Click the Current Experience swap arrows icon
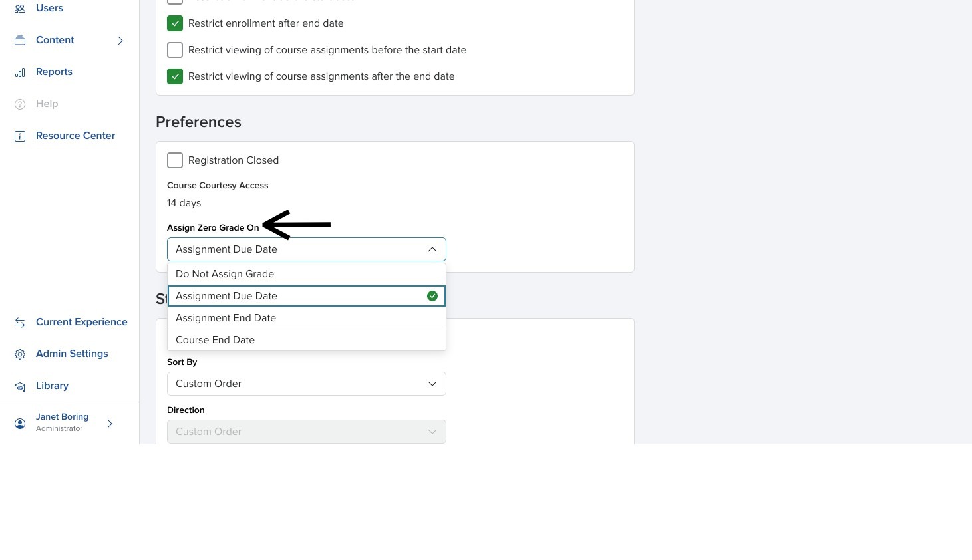 (20, 323)
